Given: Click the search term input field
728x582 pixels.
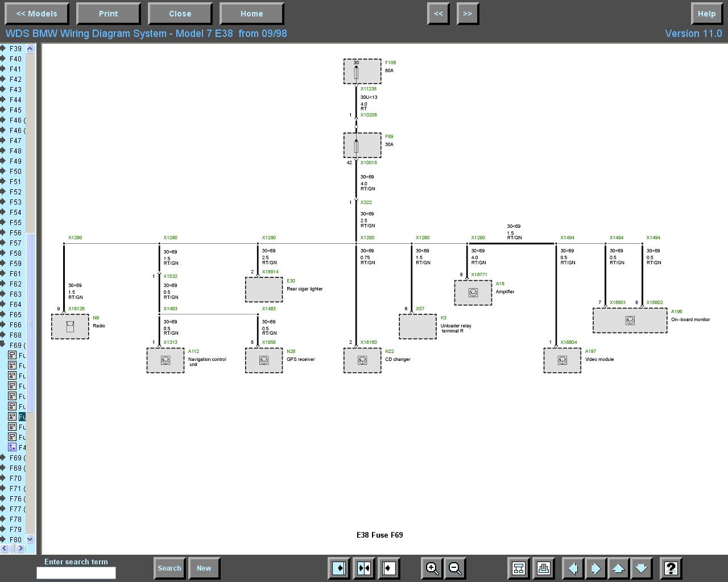Looking at the screenshot, I should point(76,573).
